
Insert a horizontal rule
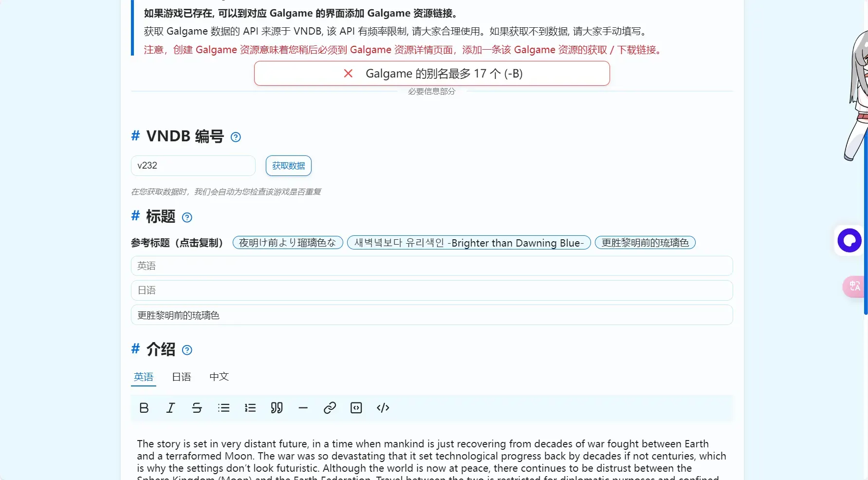[303, 408]
